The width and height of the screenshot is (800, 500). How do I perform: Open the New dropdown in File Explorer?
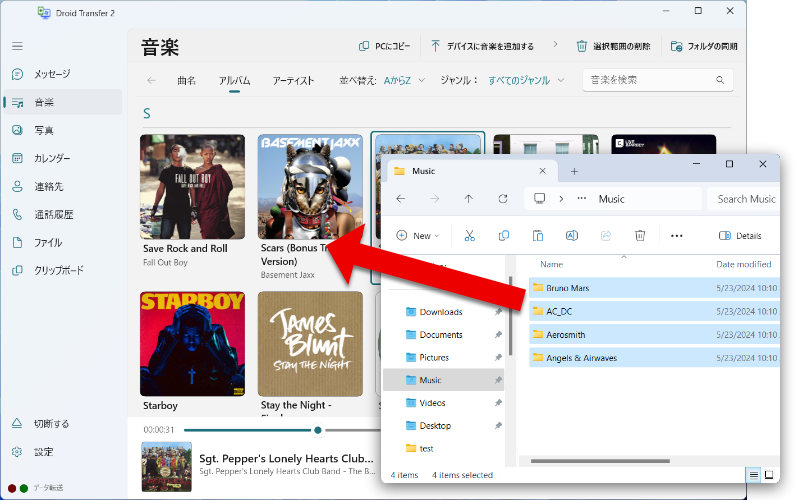tap(417, 236)
